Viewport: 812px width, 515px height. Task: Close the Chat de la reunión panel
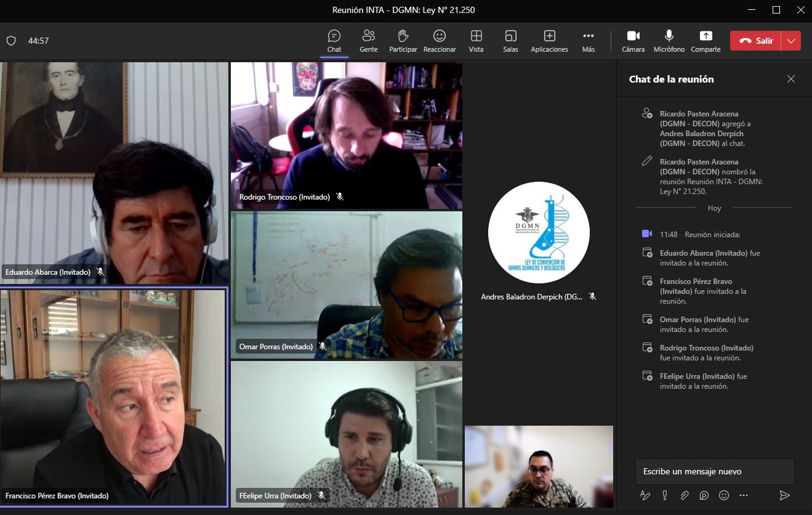[x=791, y=79]
